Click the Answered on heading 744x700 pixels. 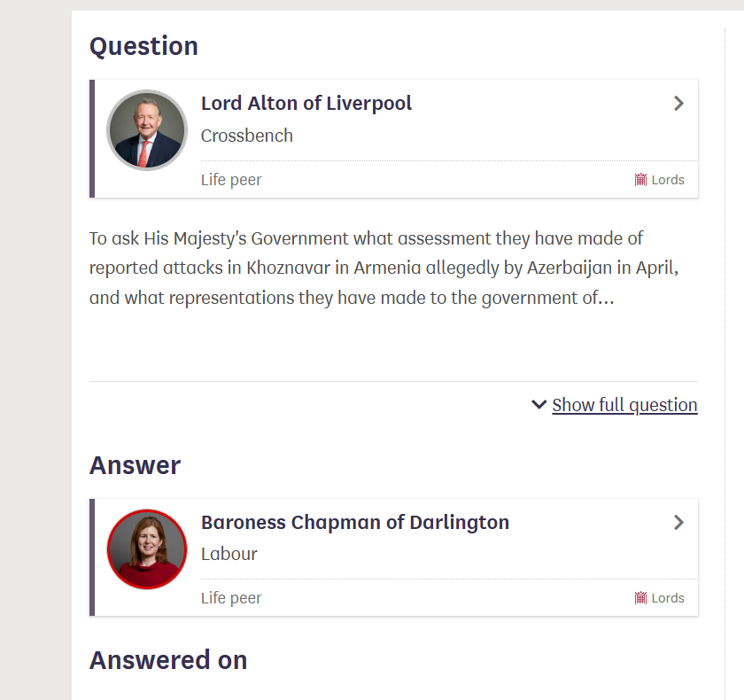point(168,660)
